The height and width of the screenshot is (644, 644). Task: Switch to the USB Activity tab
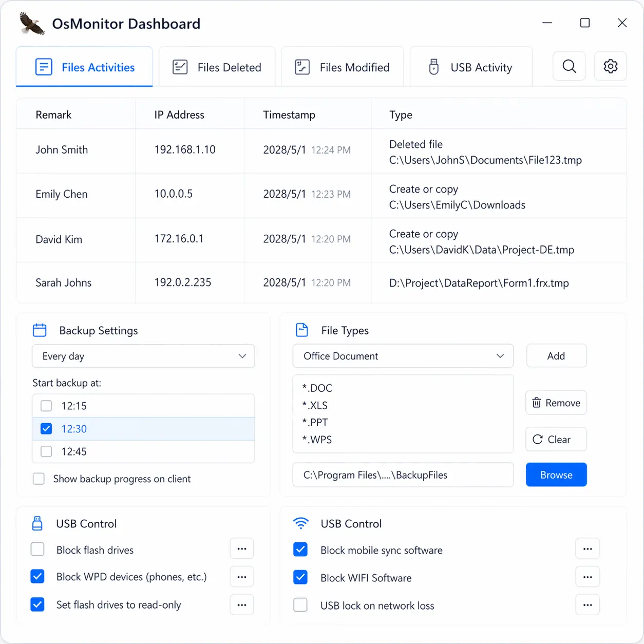point(471,67)
